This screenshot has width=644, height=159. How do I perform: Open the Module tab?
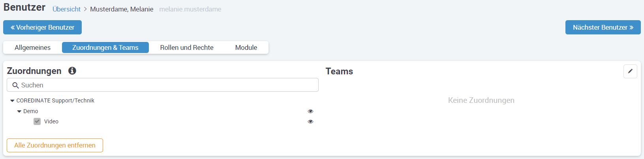246,47
